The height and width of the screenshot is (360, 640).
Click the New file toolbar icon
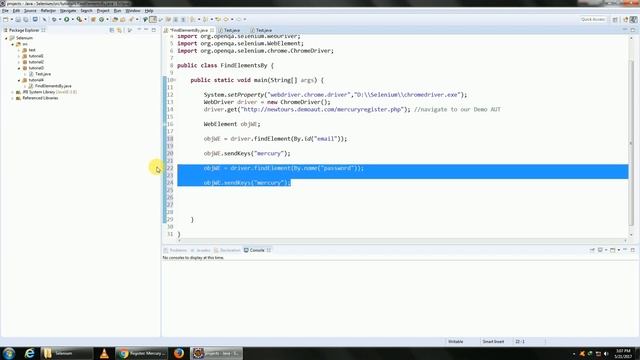[x=6, y=19]
